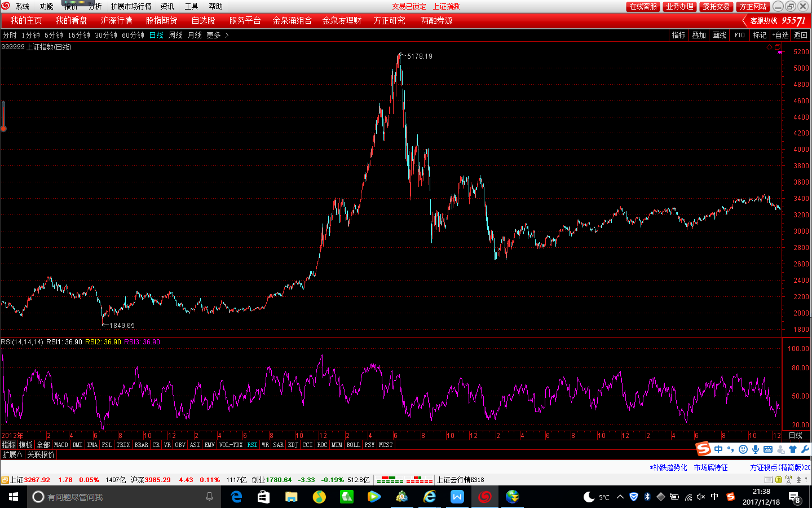The height and width of the screenshot is (508, 812).
Task: Open the 功能 menu
Action: [46, 6]
